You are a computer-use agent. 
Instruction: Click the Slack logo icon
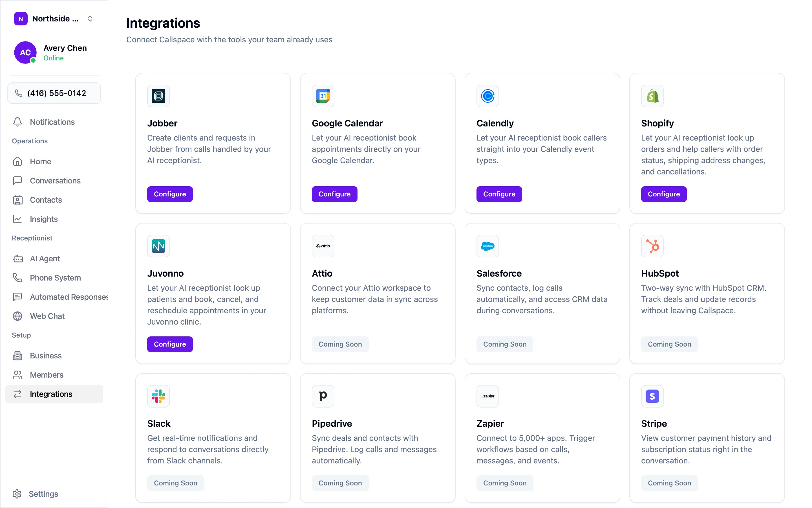[x=158, y=396]
